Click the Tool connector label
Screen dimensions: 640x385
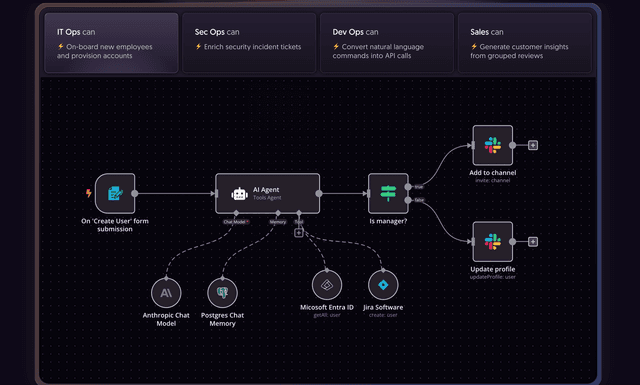point(299,222)
